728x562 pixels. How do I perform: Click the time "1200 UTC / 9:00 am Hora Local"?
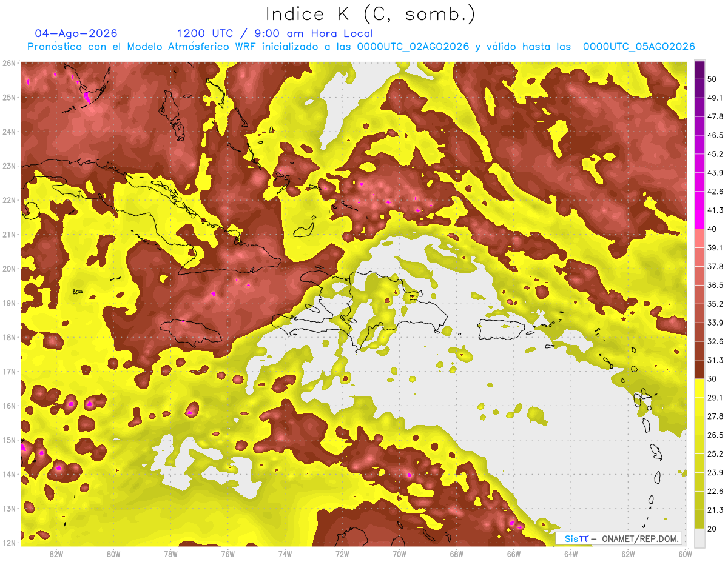point(275,33)
